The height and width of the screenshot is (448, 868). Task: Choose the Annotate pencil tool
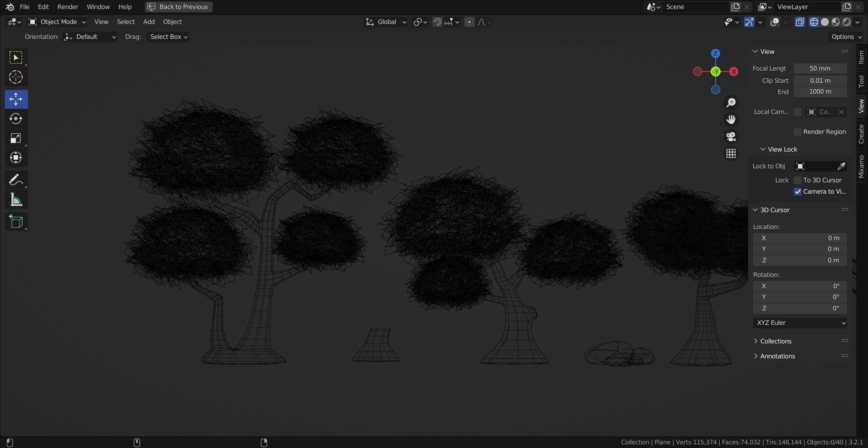[16, 180]
